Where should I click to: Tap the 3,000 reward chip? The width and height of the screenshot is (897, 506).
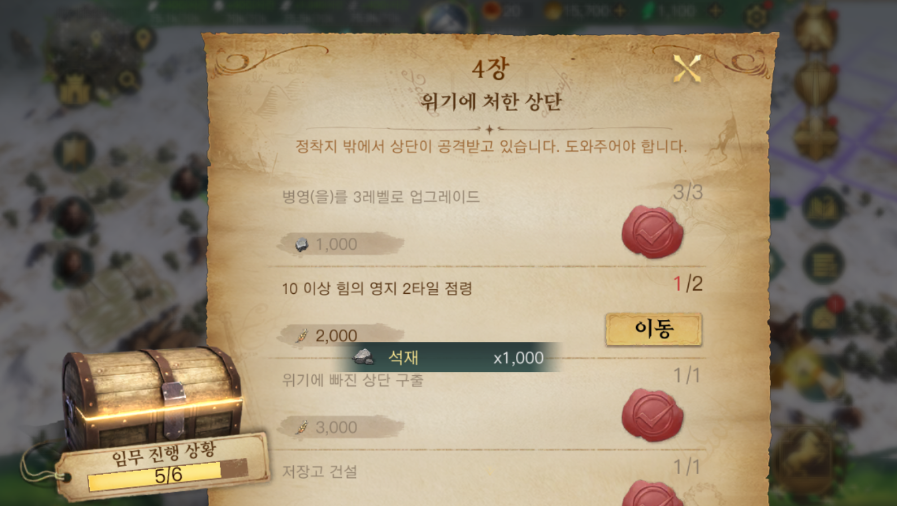point(341,427)
